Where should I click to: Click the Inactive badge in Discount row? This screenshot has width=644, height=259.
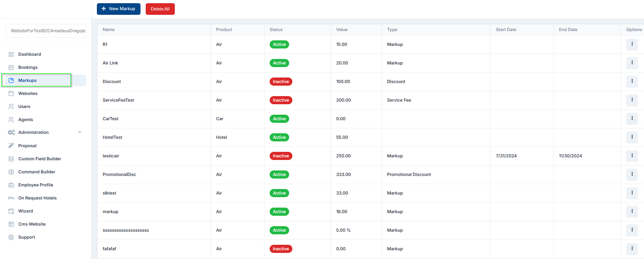point(281,82)
